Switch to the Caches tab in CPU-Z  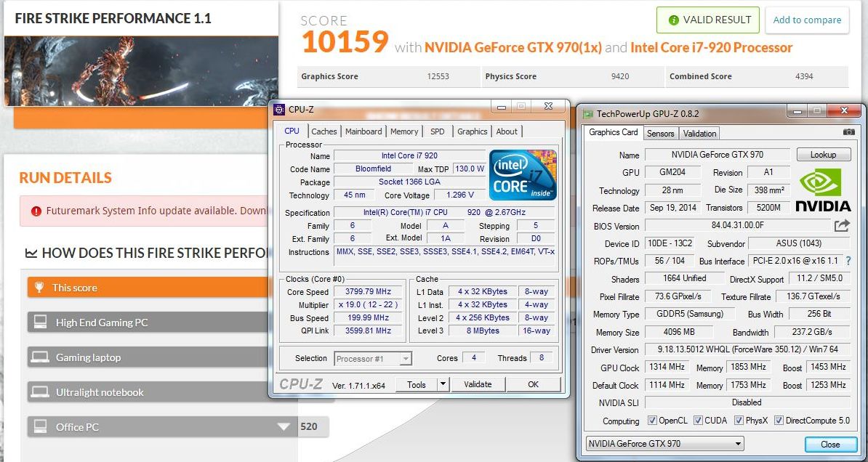(x=324, y=131)
